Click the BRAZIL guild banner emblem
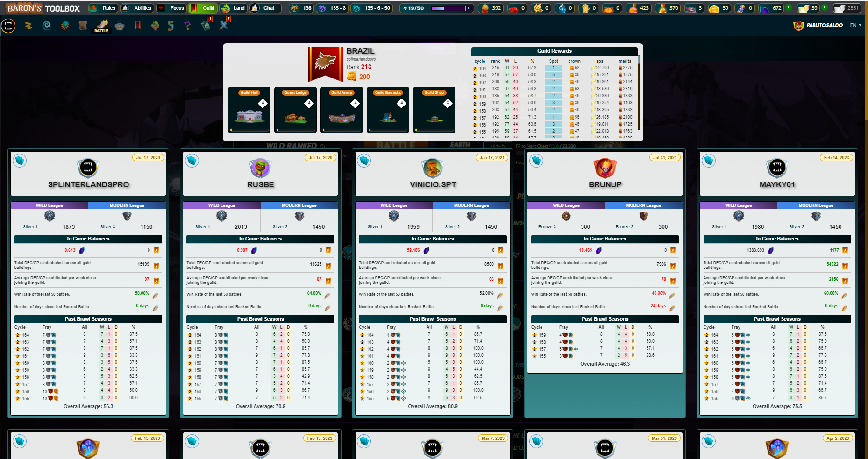Image resolution: width=868 pixels, height=459 pixels. pyautogui.click(x=325, y=64)
